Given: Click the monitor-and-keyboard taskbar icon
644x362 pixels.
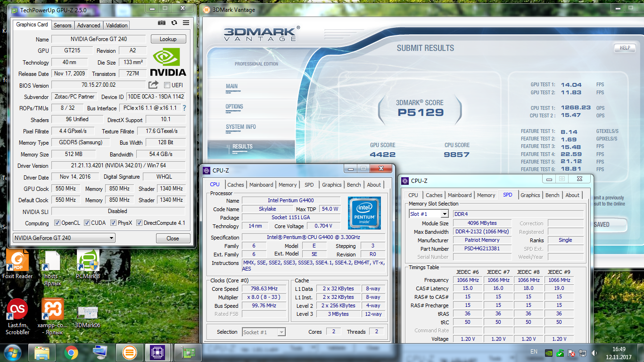Looking at the screenshot, I should click(100, 352).
